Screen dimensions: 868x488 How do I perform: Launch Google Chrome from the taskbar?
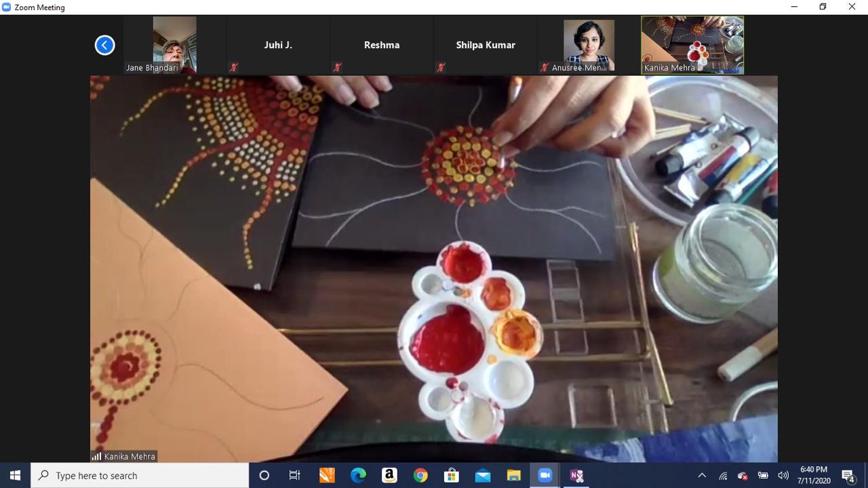(x=420, y=475)
